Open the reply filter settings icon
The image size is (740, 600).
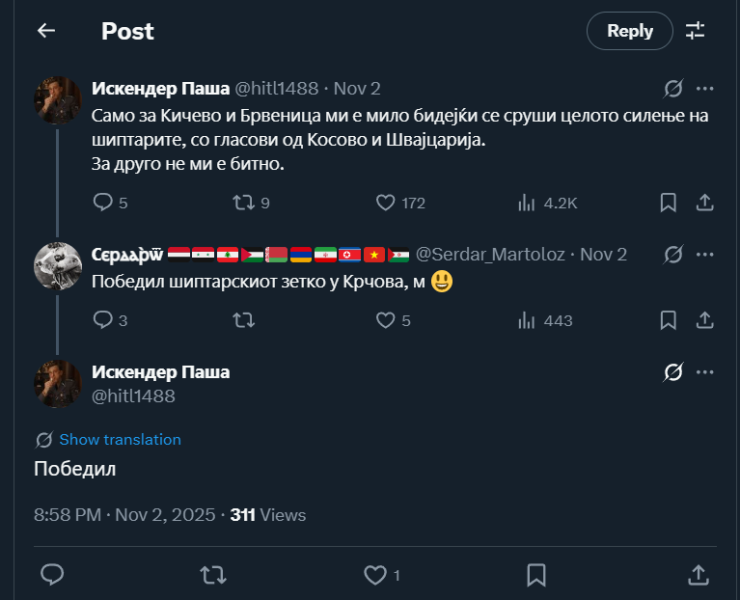point(695,31)
